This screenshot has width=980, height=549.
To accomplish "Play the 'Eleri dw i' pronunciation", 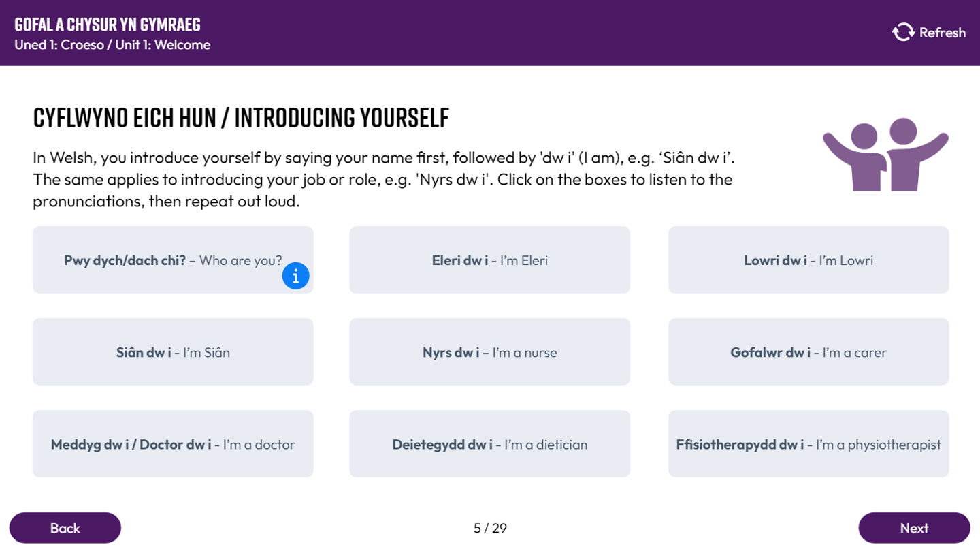I will (x=489, y=260).
